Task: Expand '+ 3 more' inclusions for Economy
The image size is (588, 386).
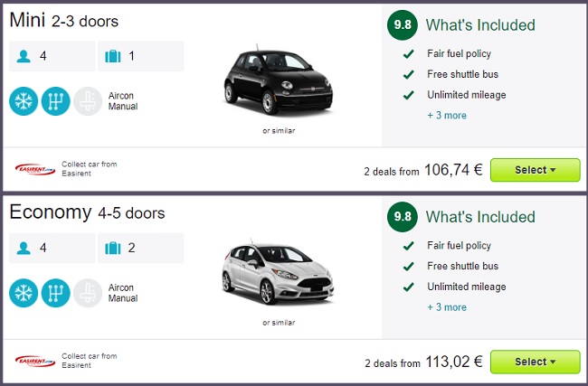Action: 447,307
